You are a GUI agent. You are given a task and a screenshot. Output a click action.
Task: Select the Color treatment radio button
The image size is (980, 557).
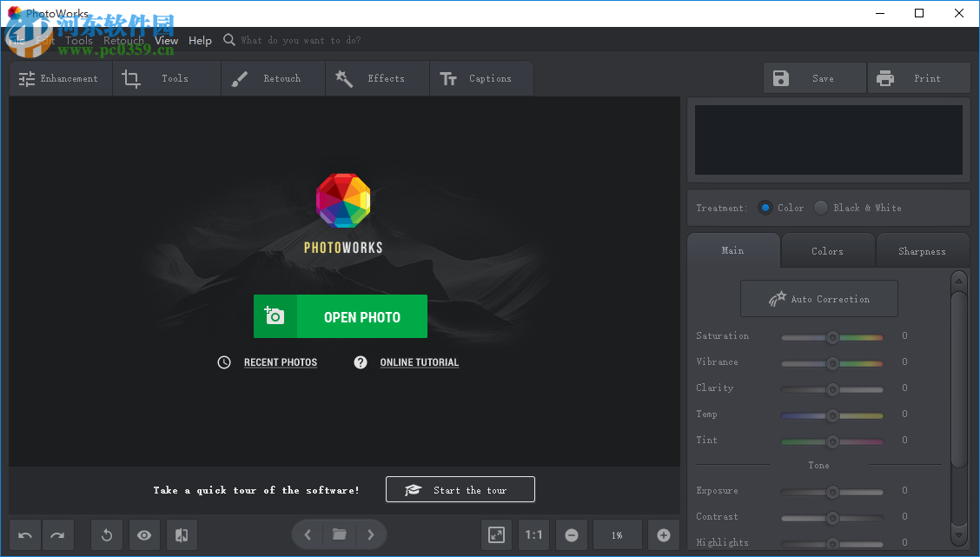pos(765,208)
